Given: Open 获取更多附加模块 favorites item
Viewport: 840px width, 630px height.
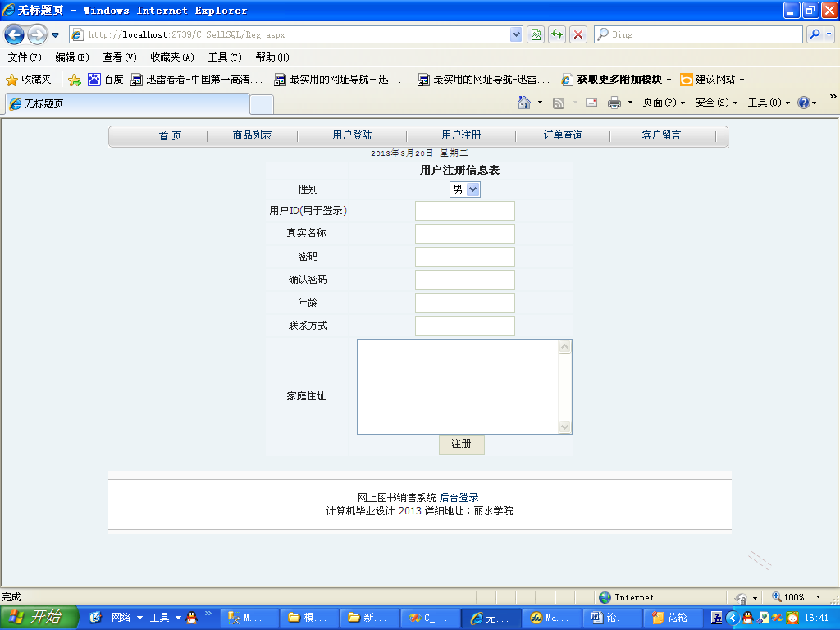Looking at the screenshot, I should point(616,80).
